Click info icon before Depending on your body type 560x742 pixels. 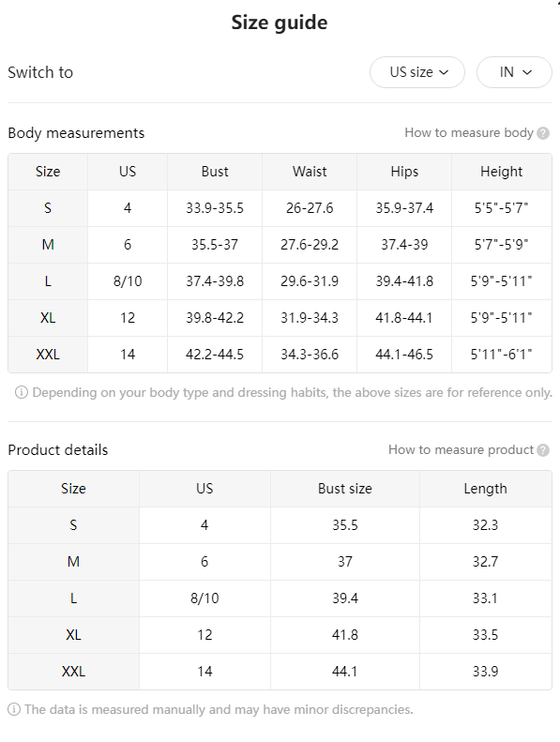point(22,392)
